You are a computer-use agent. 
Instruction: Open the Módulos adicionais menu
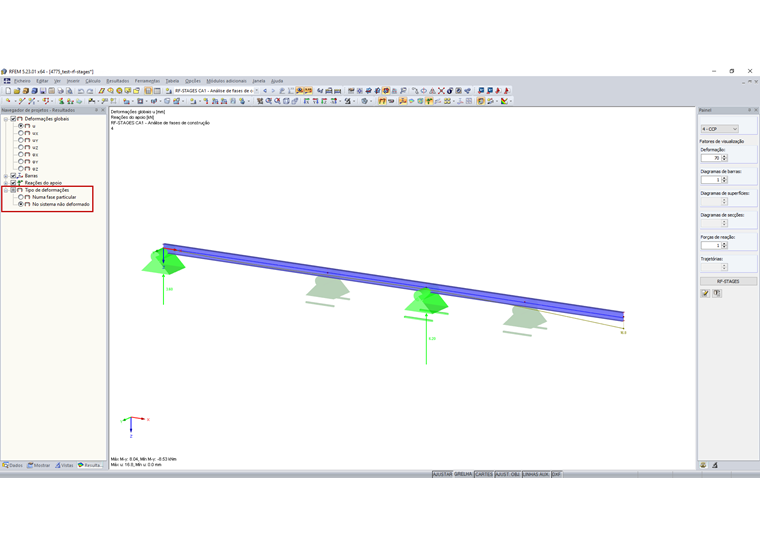click(x=226, y=81)
